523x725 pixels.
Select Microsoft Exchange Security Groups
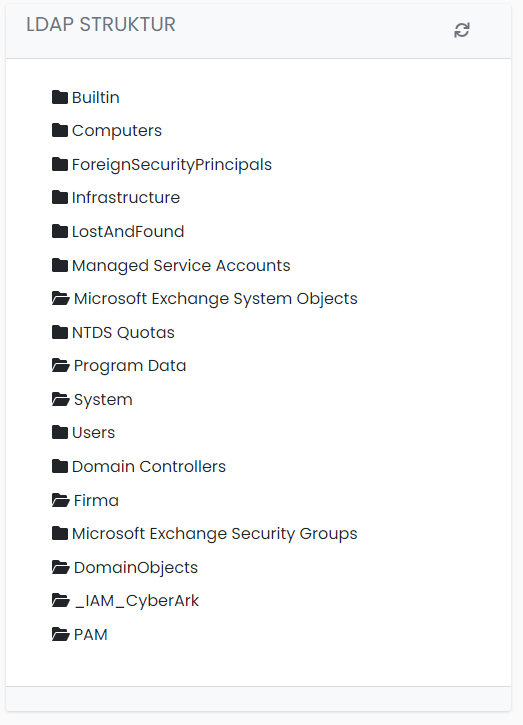click(x=215, y=534)
